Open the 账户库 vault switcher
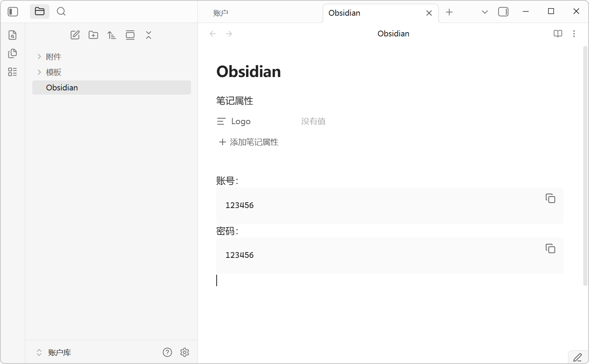 coord(54,353)
